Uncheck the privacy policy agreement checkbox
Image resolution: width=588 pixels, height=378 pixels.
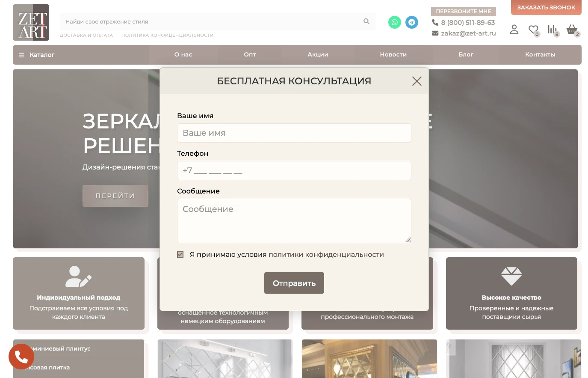coord(180,255)
